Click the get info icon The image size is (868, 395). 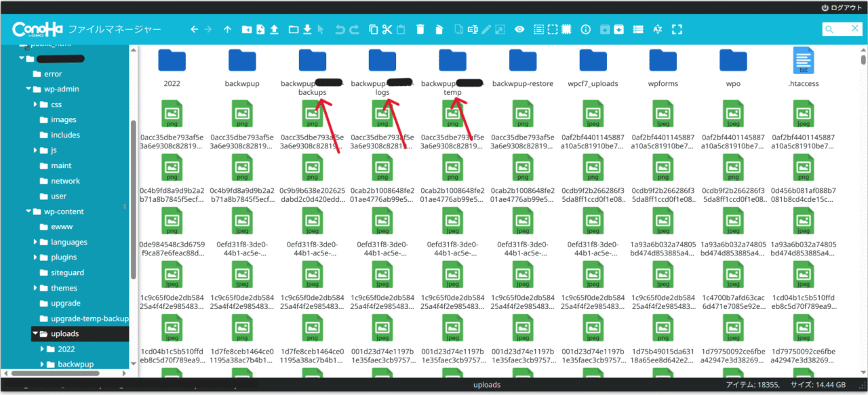tap(586, 29)
